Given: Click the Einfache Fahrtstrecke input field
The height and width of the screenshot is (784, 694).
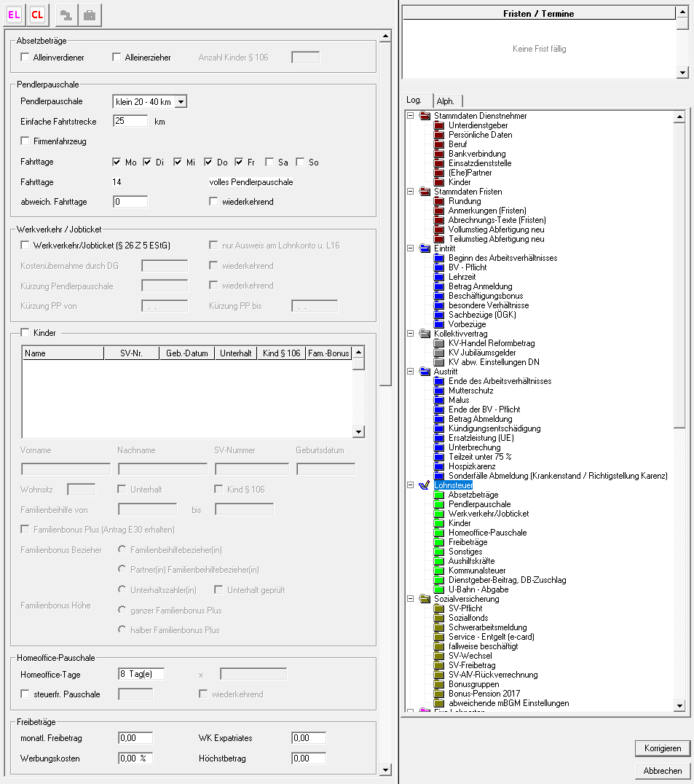Looking at the screenshot, I should tap(130, 121).
